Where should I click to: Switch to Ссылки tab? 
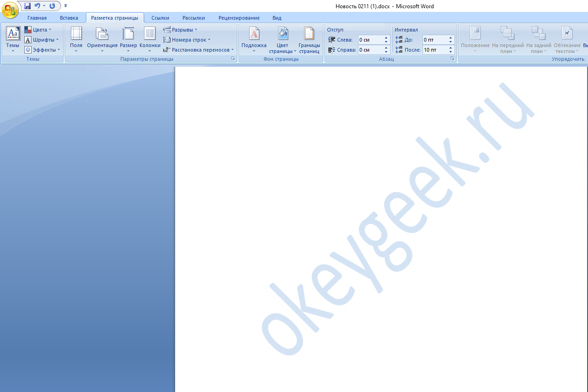click(x=160, y=18)
